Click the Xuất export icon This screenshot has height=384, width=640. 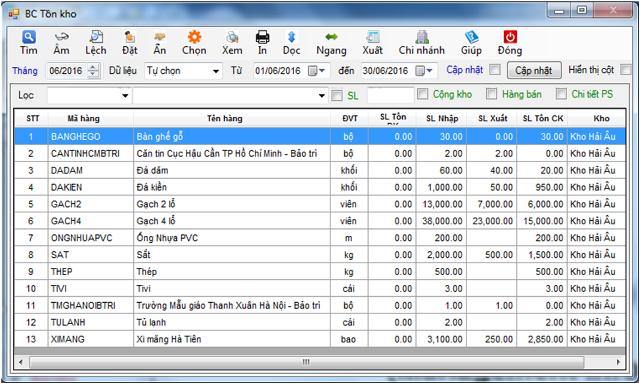click(373, 38)
